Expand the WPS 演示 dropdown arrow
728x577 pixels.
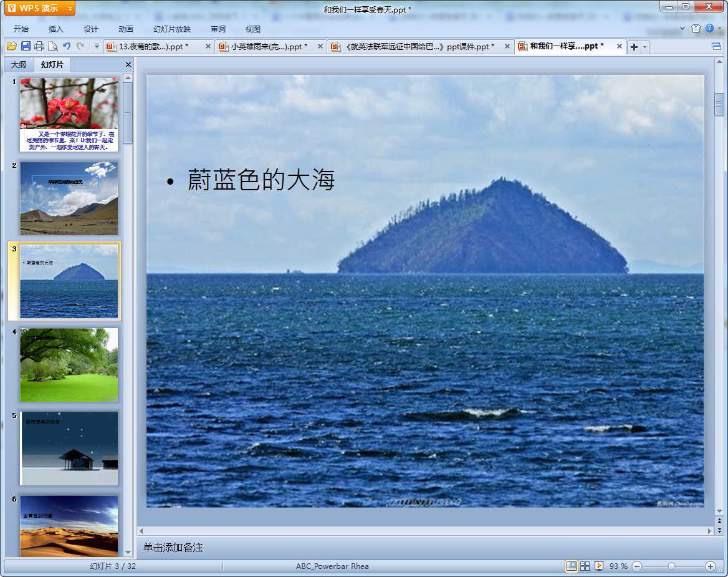70,8
